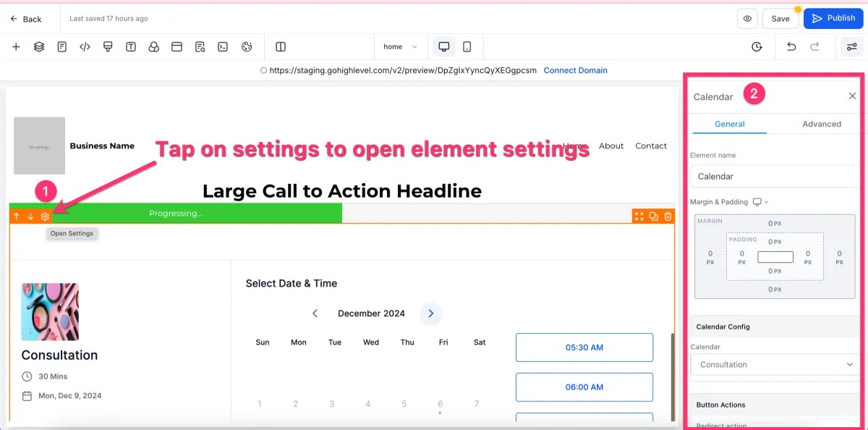Viewport: 868px width, 430px height.
Task: Click the Consultation makeup thumbnail image
Action: (50, 312)
